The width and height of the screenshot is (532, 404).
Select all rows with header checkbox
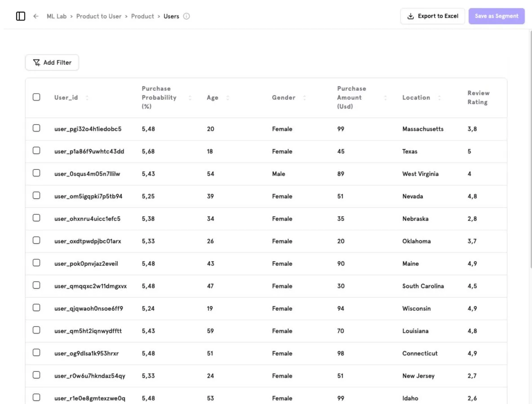click(x=36, y=97)
